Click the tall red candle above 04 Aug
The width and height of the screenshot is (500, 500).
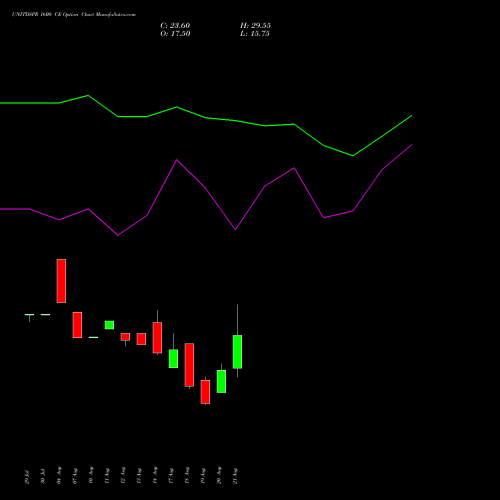tap(61, 281)
